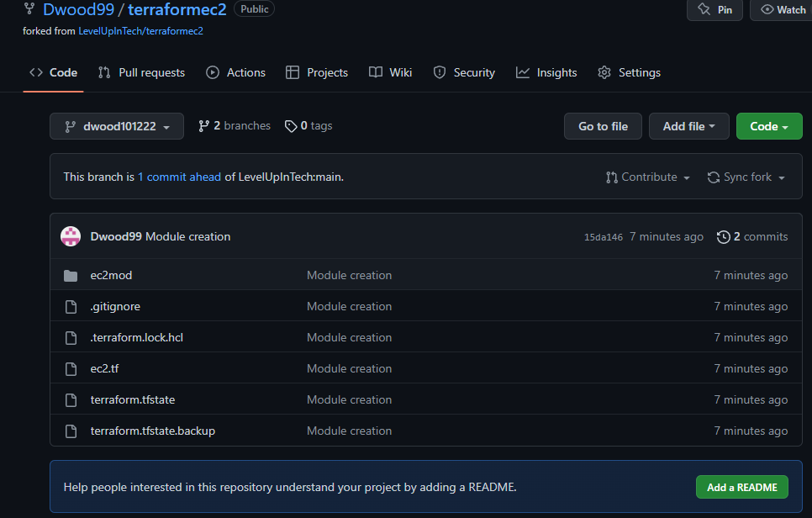Click the terraform.tfstate.backup file icon
Image resolution: width=812 pixels, height=518 pixels.
71,431
